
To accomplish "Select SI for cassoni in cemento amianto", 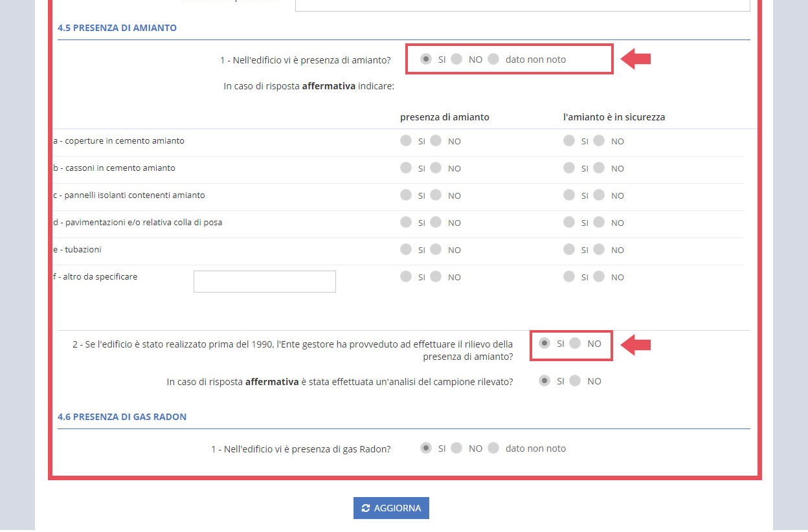I will pos(406,168).
